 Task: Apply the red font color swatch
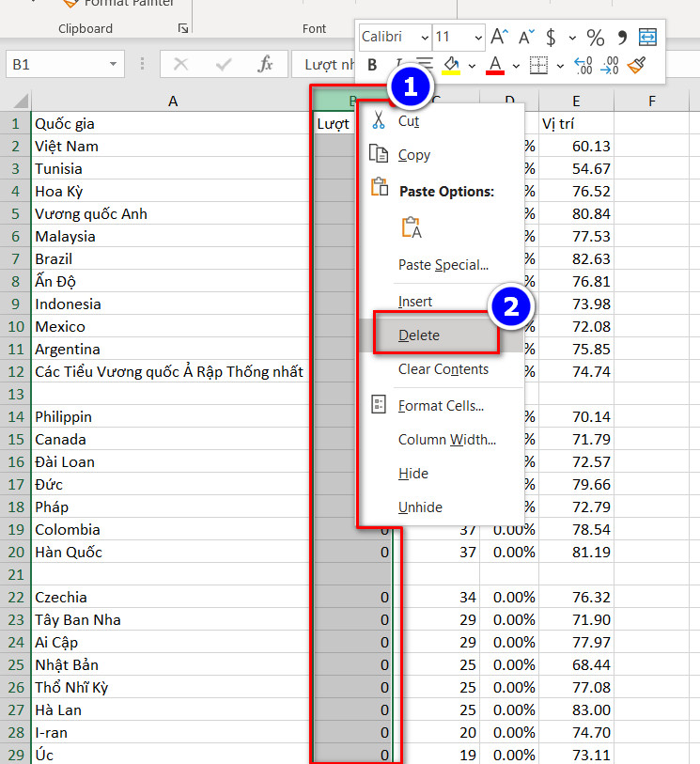point(496,65)
